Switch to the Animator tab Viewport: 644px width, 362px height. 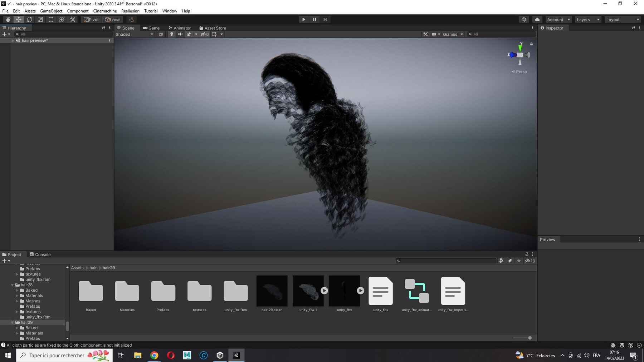coord(180,28)
